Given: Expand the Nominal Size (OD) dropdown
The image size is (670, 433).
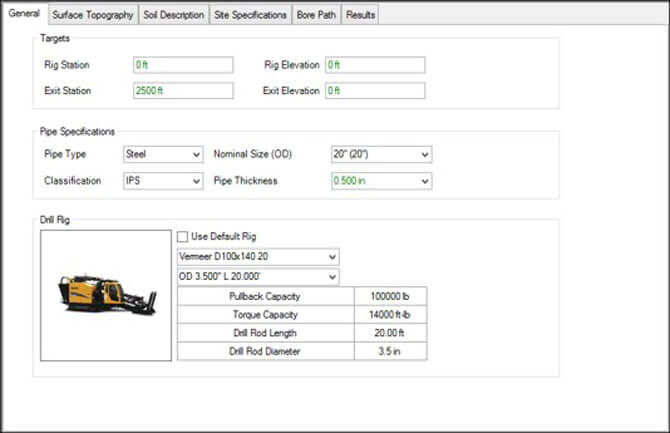Looking at the screenshot, I should [380, 155].
